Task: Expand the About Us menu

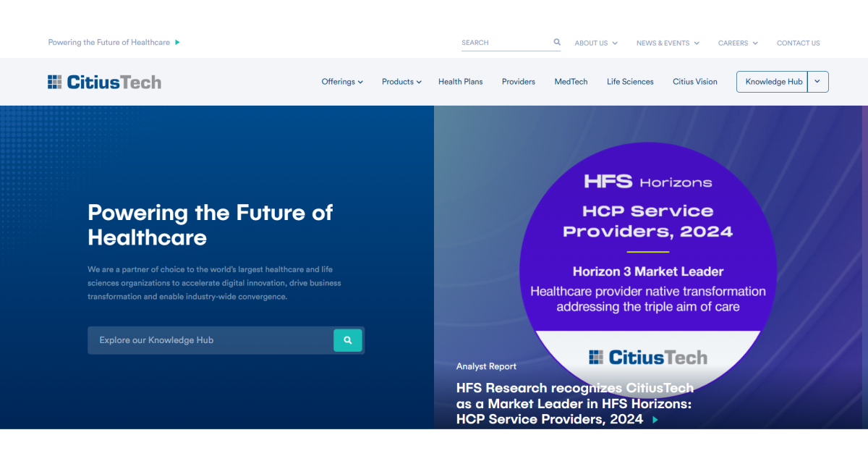Action: (596, 43)
